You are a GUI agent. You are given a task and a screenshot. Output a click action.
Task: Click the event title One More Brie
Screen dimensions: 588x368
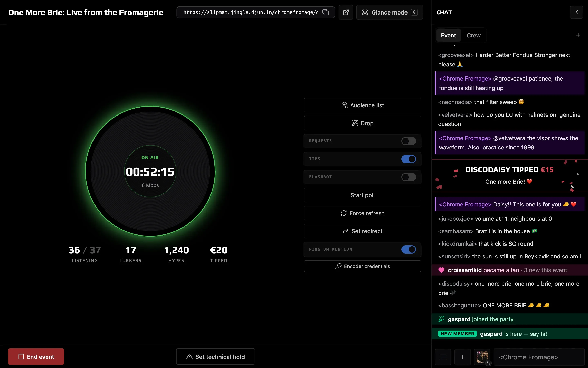pyautogui.click(x=86, y=12)
